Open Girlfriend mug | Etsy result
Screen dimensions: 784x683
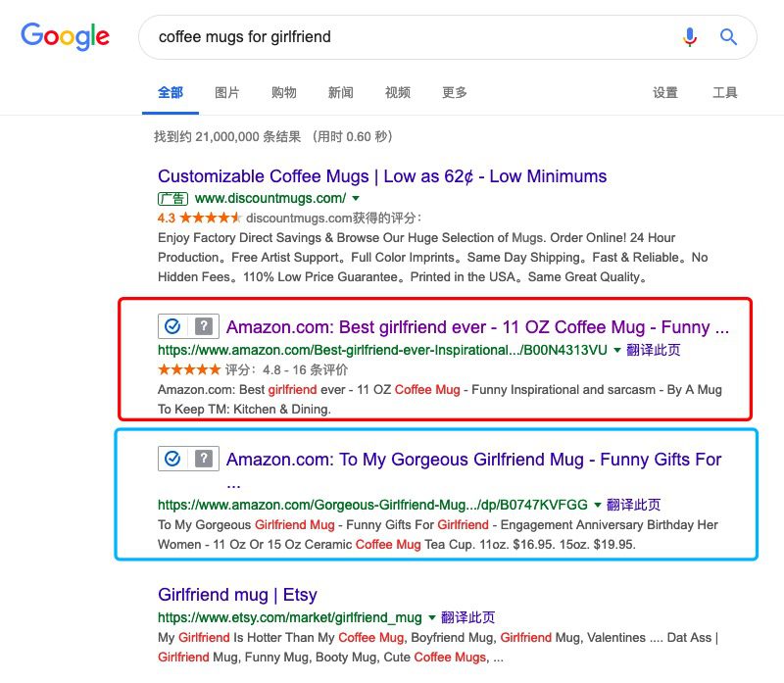point(237,595)
